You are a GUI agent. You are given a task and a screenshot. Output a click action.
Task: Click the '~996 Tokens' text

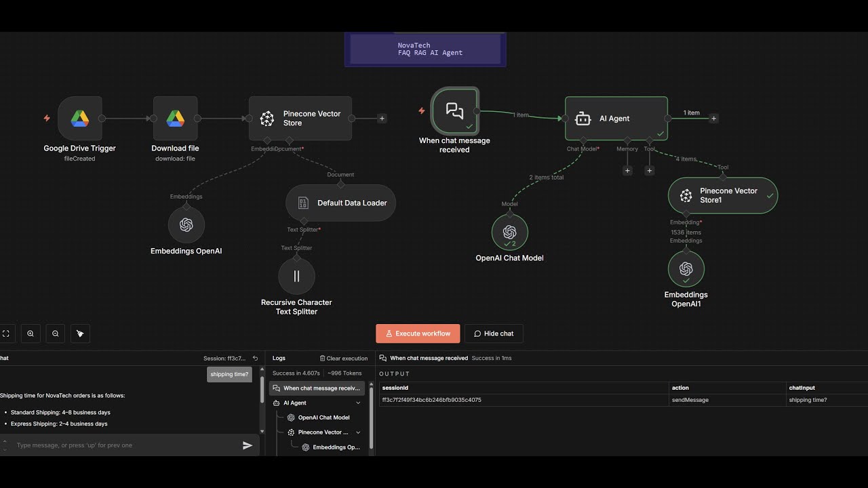point(344,373)
